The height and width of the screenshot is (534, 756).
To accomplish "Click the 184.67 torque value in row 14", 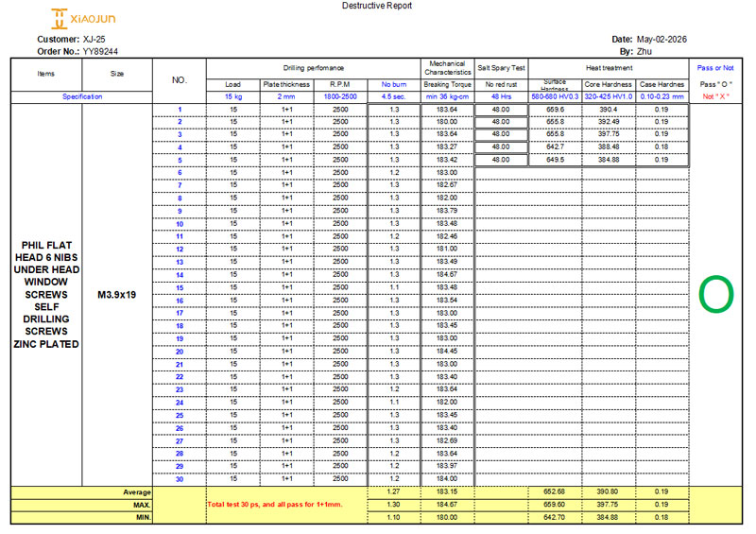I will tap(447, 274).
